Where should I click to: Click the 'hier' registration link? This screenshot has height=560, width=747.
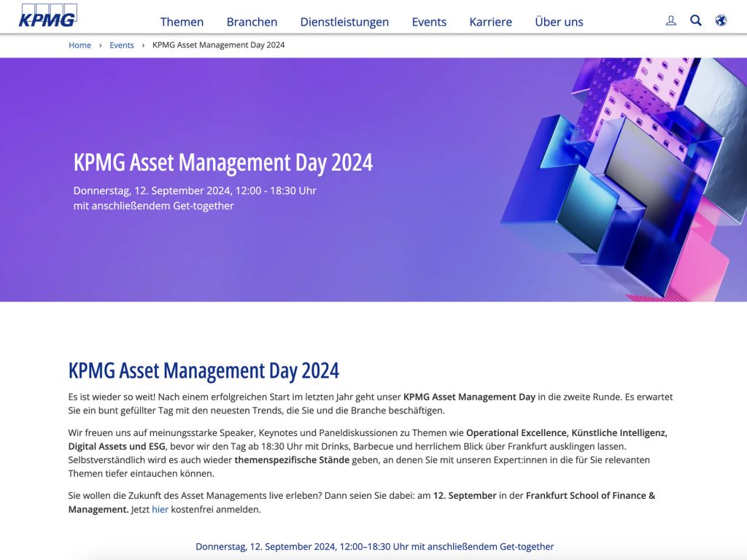click(160, 509)
